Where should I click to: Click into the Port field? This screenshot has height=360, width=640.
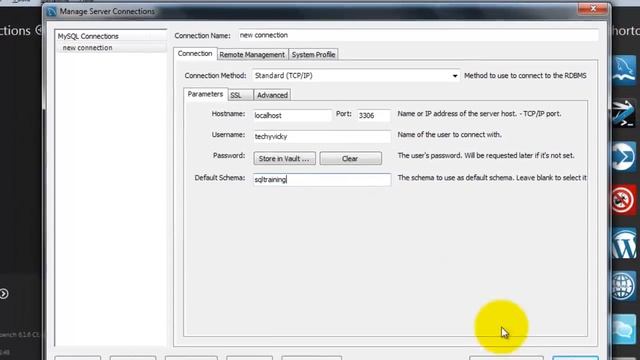click(374, 116)
